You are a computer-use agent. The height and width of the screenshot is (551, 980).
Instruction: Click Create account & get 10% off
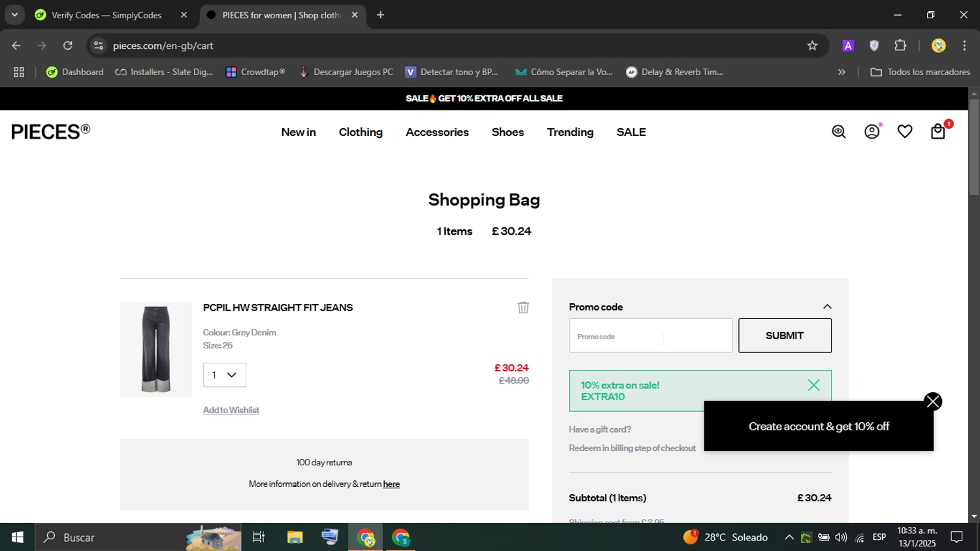tap(819, 426)
